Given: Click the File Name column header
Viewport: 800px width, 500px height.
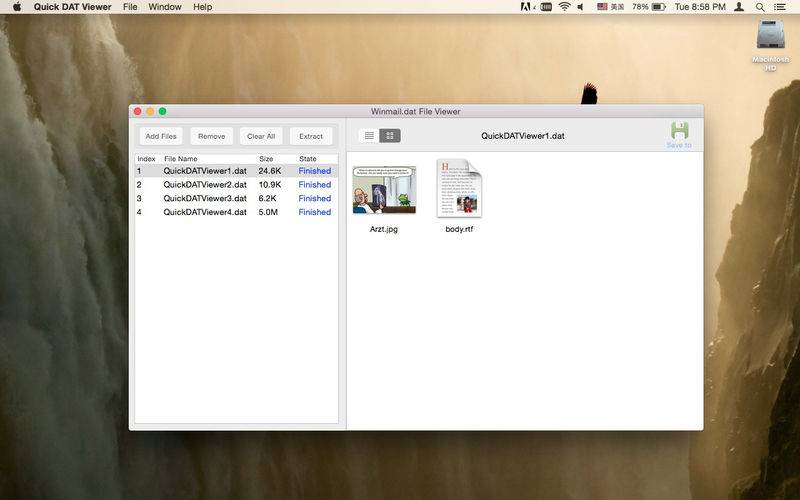Looking at the screenshot, I should 181,159.
